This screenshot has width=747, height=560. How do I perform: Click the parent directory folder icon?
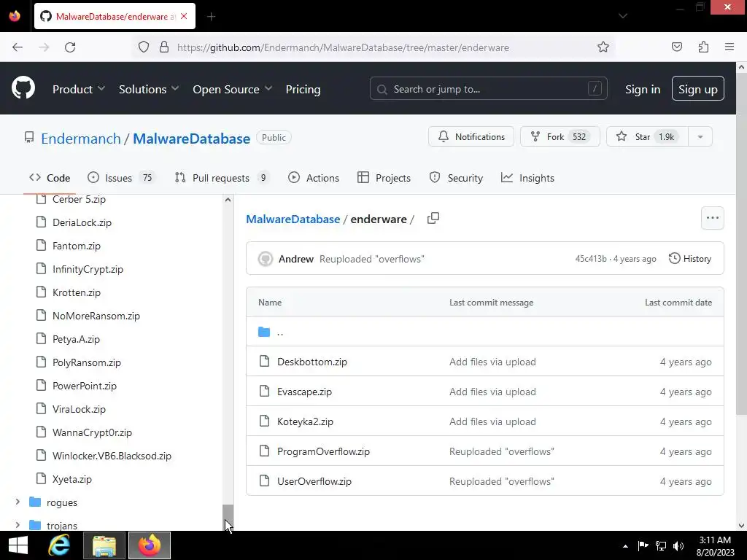[x=264, y=332]
